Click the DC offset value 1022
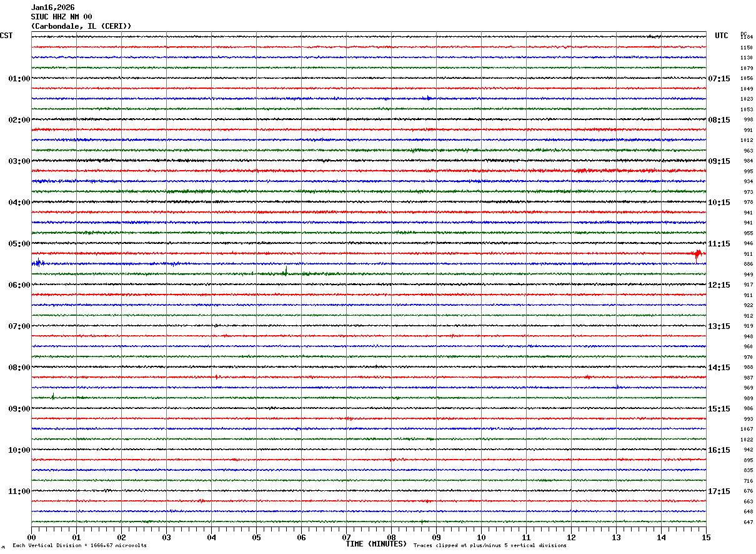The image size is (756, 554). 747,440
